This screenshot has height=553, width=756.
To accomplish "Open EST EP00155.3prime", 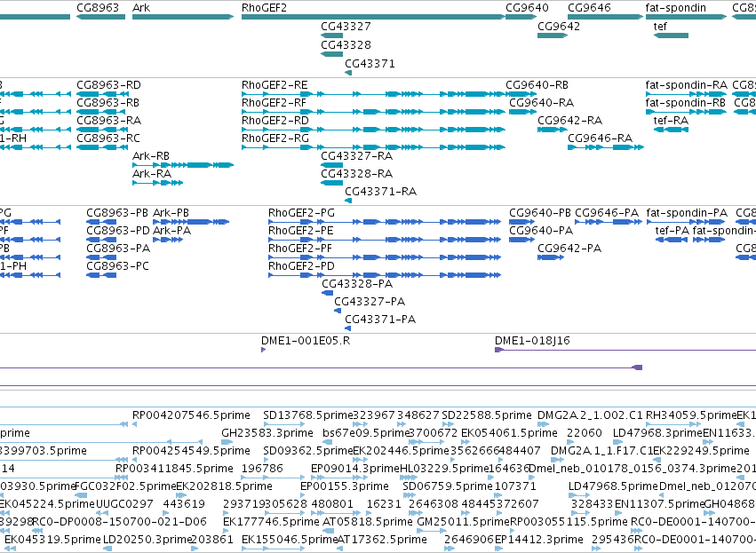I will (x=345, y=486).
